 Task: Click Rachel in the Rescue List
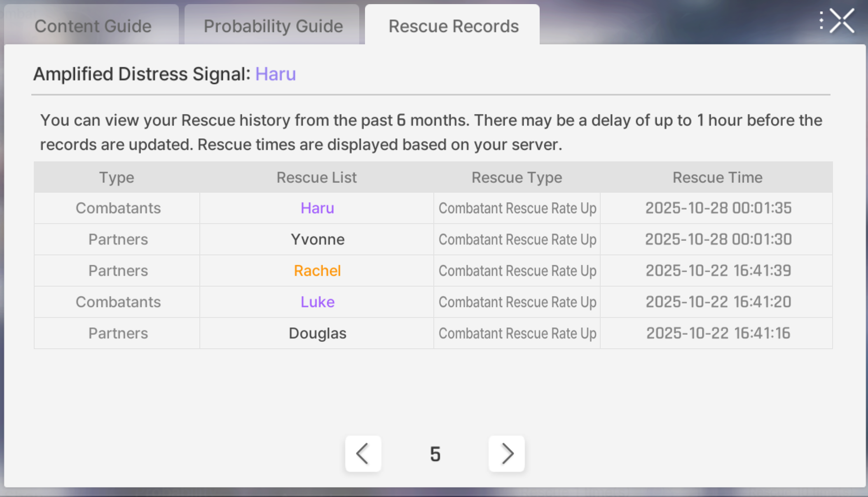(317, 271)
